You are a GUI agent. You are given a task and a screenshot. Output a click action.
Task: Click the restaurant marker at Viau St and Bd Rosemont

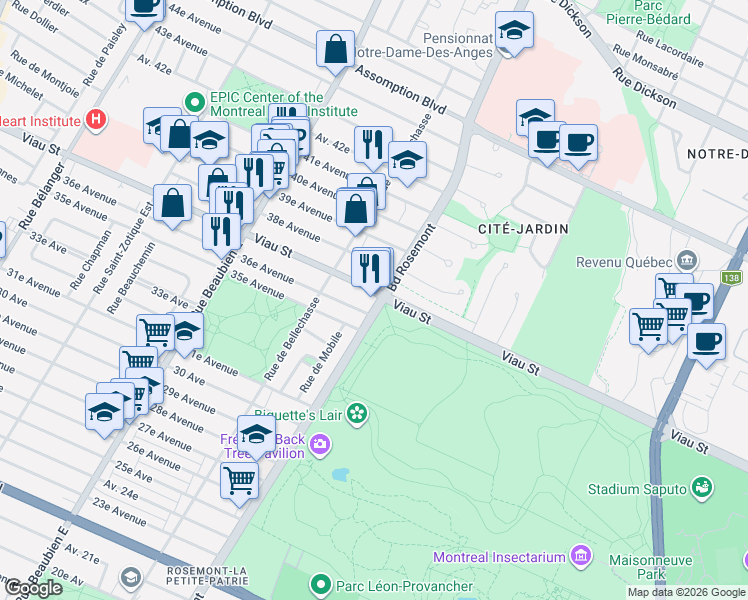[x=370, y=269]
